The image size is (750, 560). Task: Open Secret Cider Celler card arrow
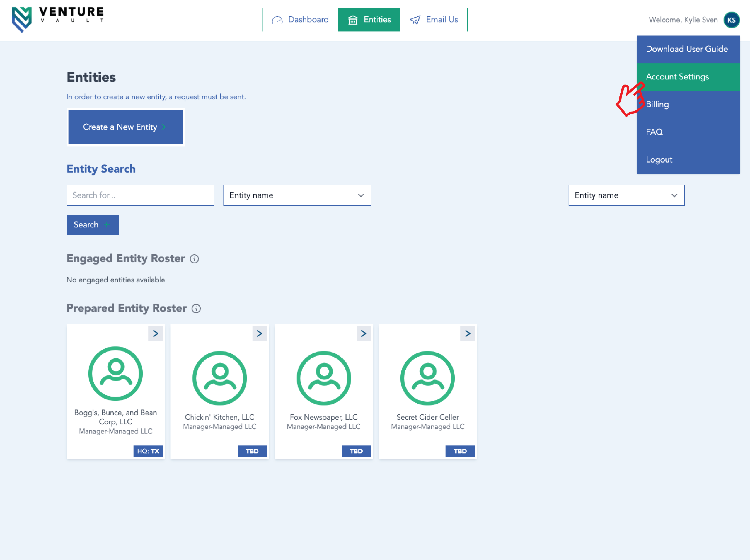point(467,333)
